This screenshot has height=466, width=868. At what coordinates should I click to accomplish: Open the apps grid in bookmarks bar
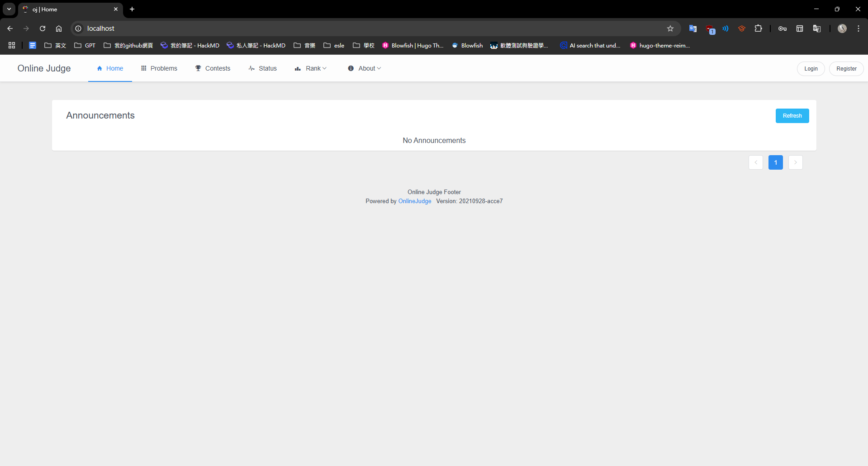(x=12, y=45)
